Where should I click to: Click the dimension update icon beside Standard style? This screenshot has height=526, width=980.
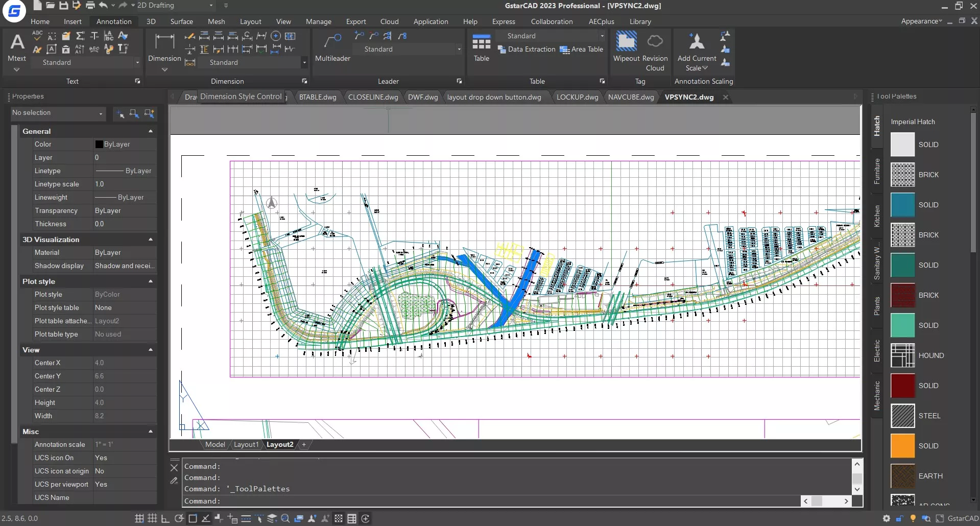tap(190, 62)
